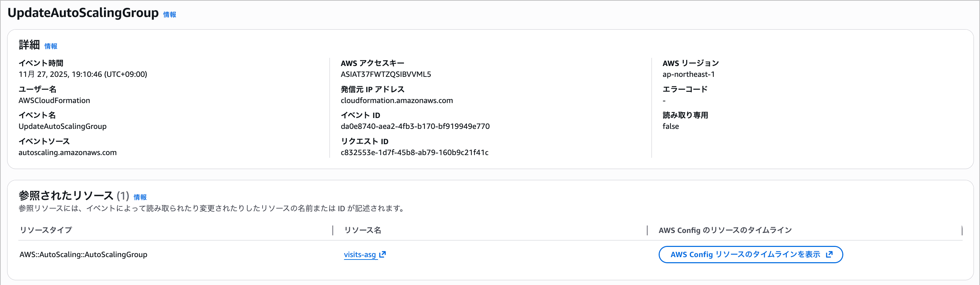Click the リソースタイプ column header
The image size is (980, 285).
coord(46,230)
